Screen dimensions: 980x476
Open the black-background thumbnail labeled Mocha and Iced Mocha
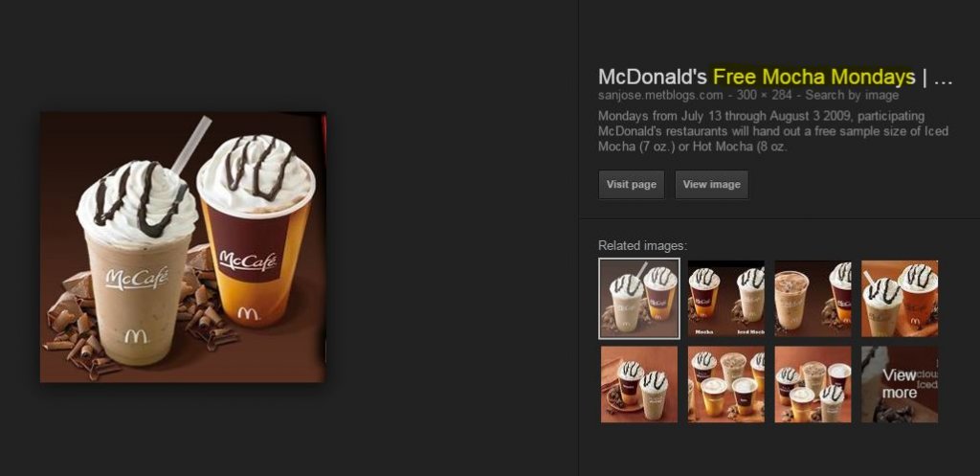click(725, 299)
